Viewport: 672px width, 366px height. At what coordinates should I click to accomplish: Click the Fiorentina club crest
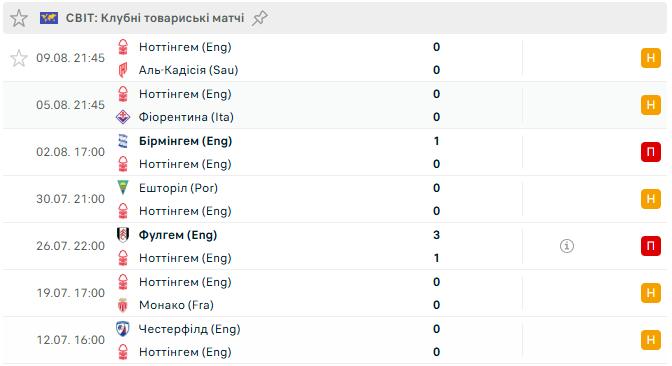point(123,117)
